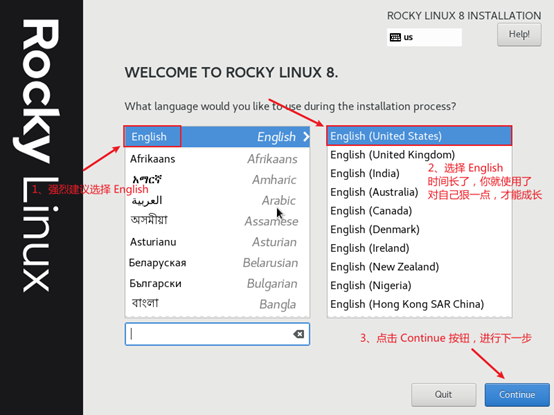Image resolution: width=554 pixels, height=415 pixels.
Task: Select the Belarusian language row
Action: [217, 263]
